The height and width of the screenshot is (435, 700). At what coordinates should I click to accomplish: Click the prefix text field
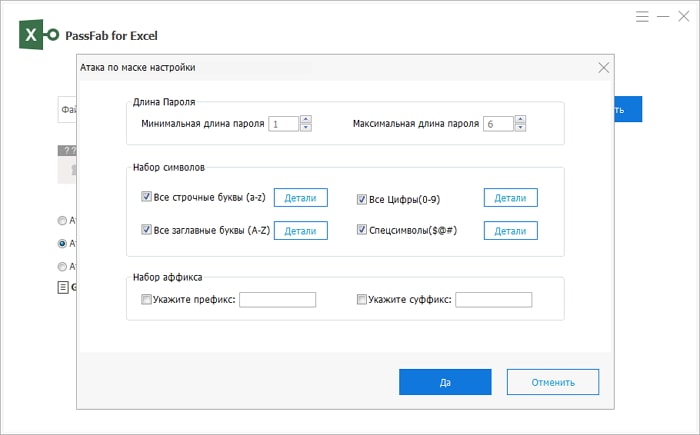[278, 300]
